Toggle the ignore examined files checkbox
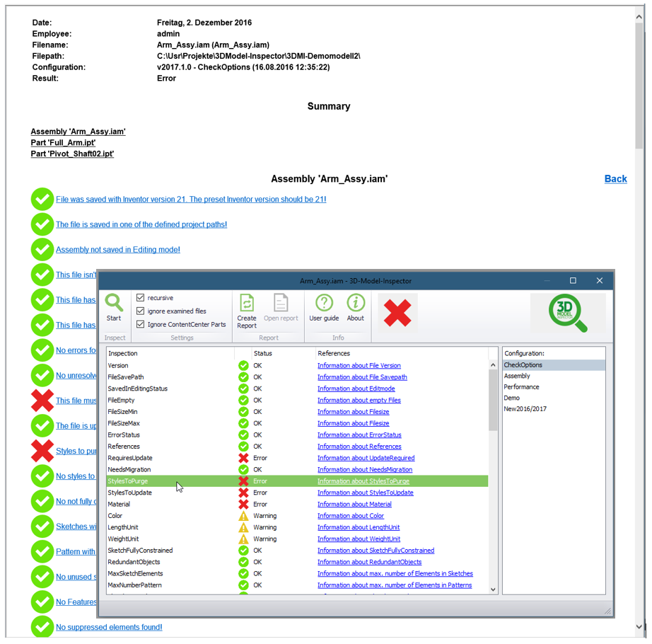The width and height of the screenshot is (652, 644). 140,311
